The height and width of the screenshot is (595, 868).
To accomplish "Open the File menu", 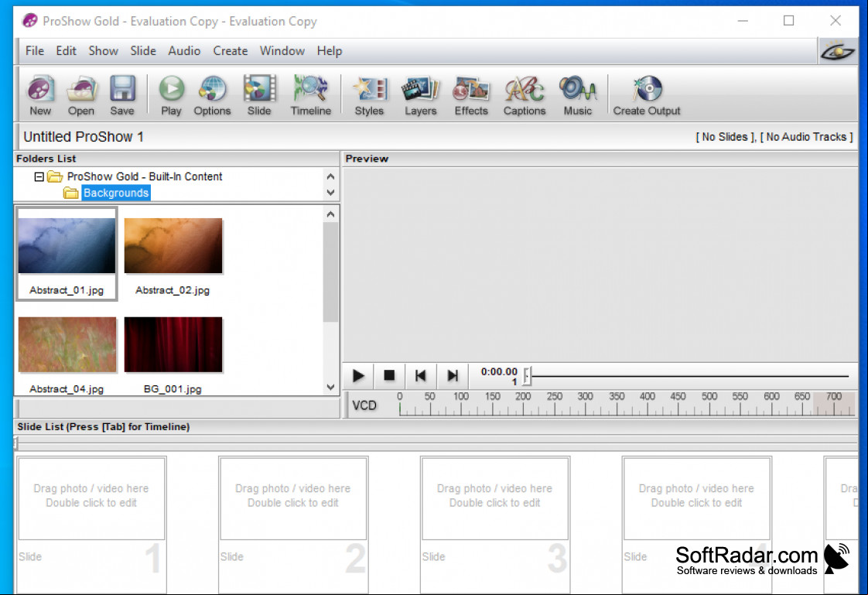I will (34, 51).
